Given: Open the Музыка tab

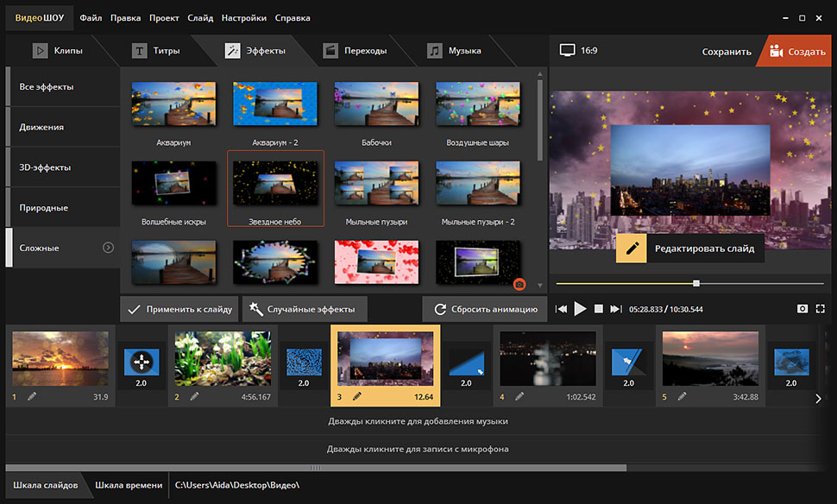Looking at the screenshot, I should pyautogui.click(x=454, y=51).
